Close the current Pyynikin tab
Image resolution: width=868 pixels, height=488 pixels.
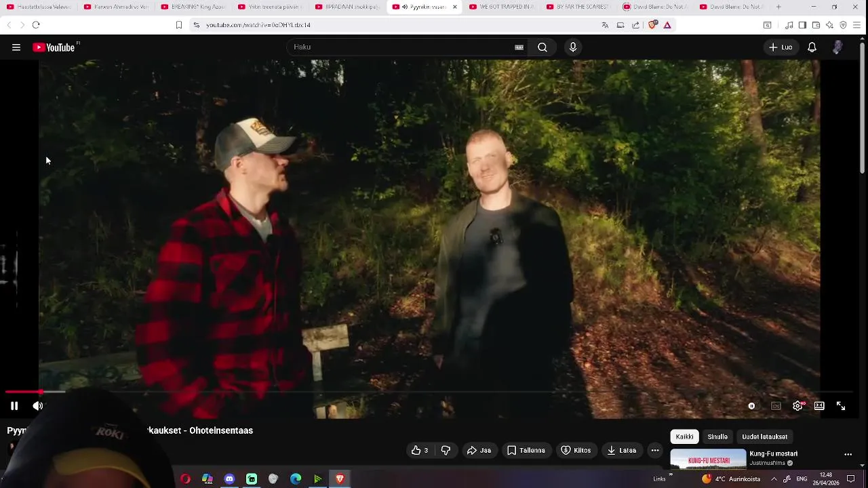[454, 7]
